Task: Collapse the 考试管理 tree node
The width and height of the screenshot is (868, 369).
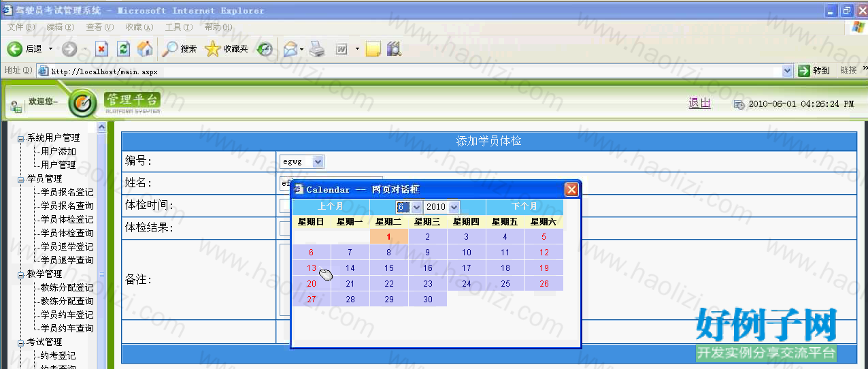Action: pyautogui.click(x=20, y=342)
